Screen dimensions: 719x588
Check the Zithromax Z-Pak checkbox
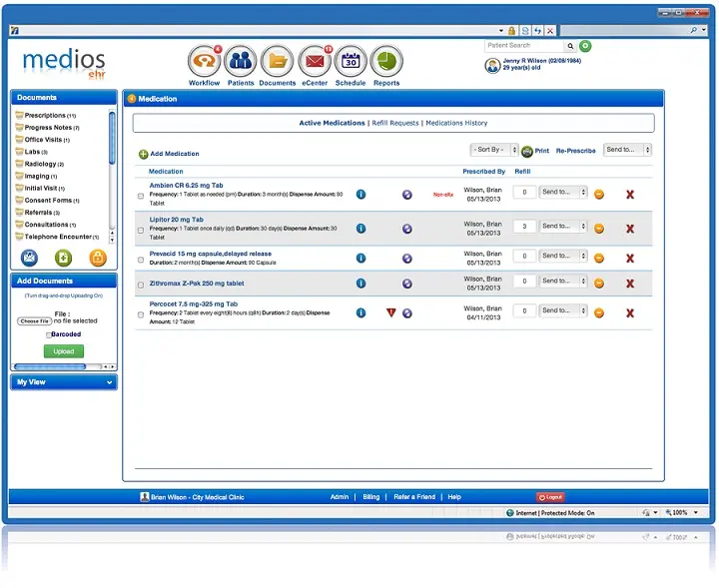(141, 286)
